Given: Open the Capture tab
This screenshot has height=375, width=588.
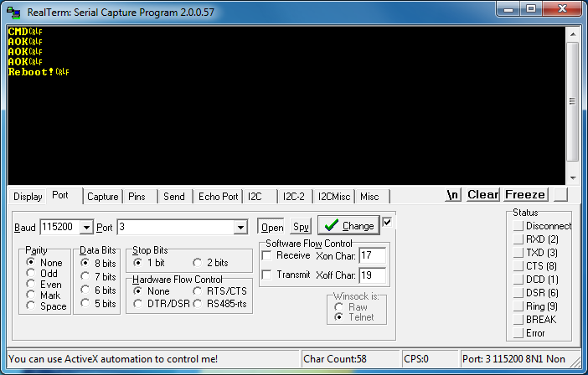Looking at the screenshot, I should click(103, 197).
